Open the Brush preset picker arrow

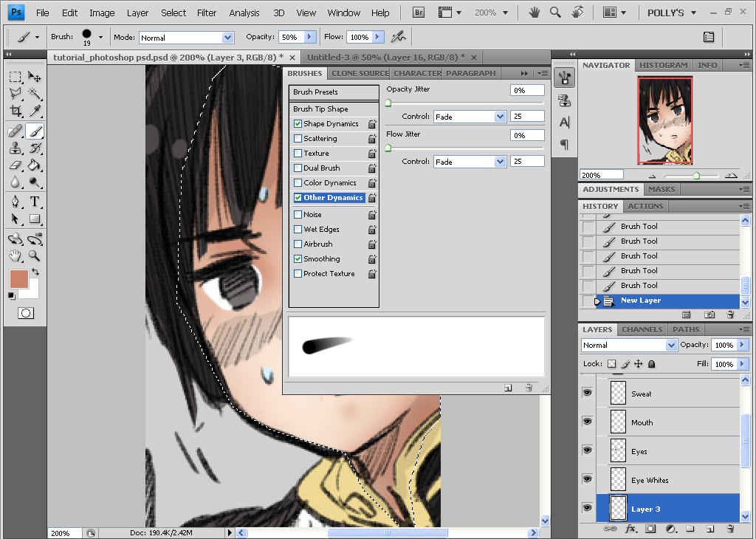(100, 37)
